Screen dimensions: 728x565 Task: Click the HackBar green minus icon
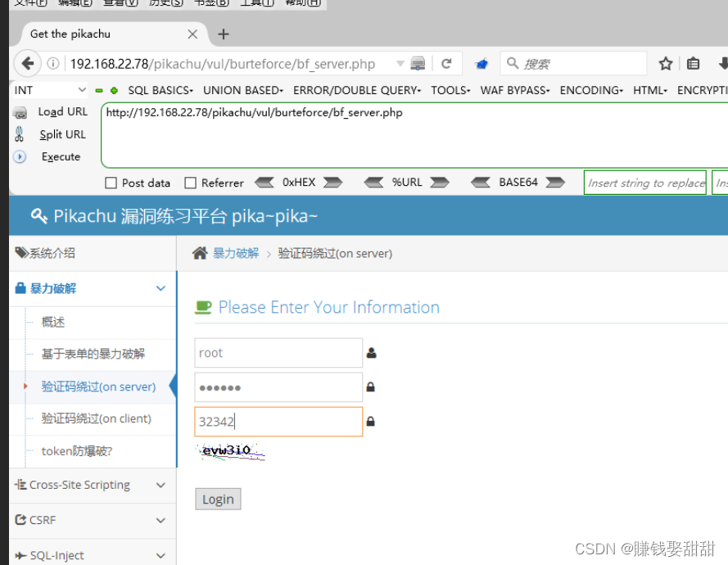click(x=99, y=91)
